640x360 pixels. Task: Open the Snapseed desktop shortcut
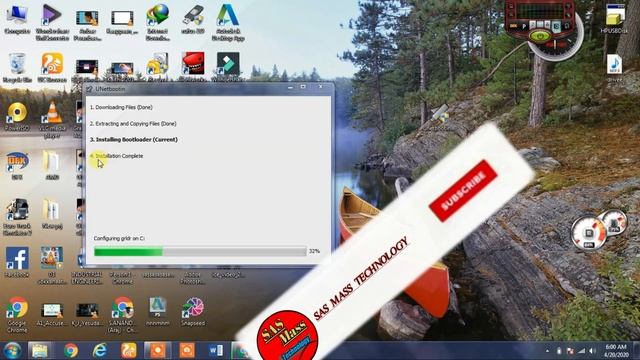pyautogui.click(x=193, y=311)
